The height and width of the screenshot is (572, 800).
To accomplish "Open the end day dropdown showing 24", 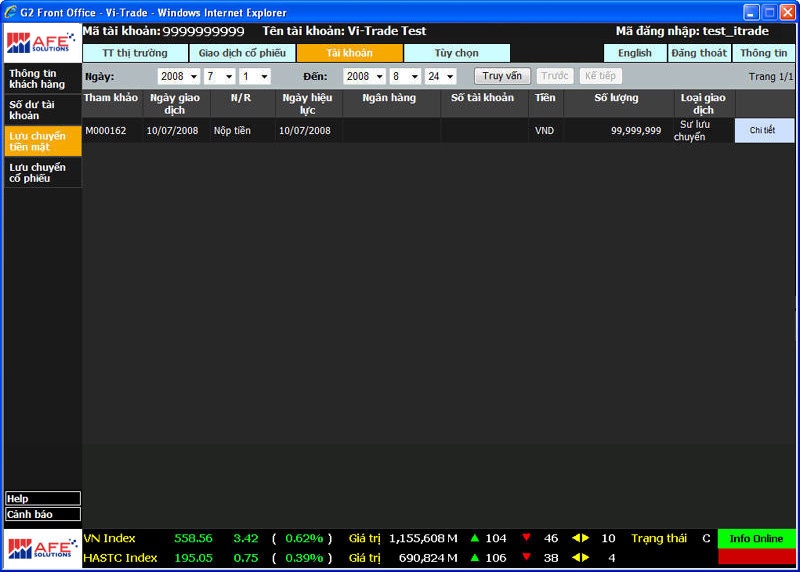I will pyautogui.click(x=440, y=76).
